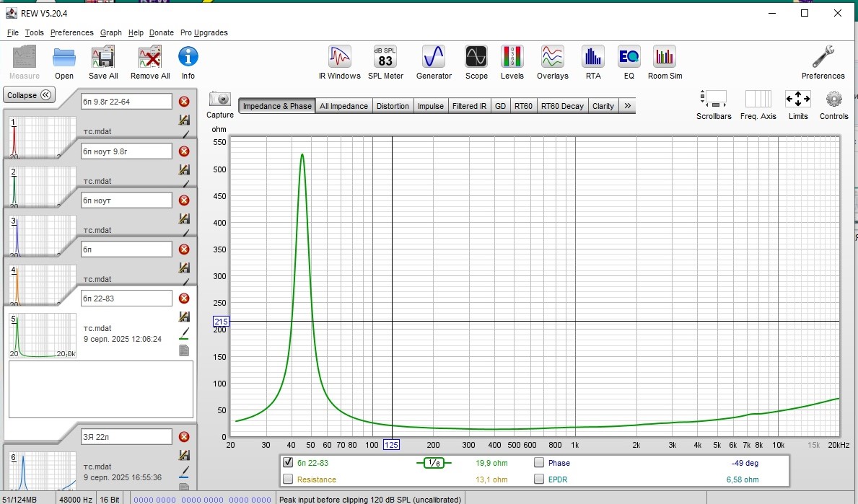Remove measurement '6п 22-83'

185,299
